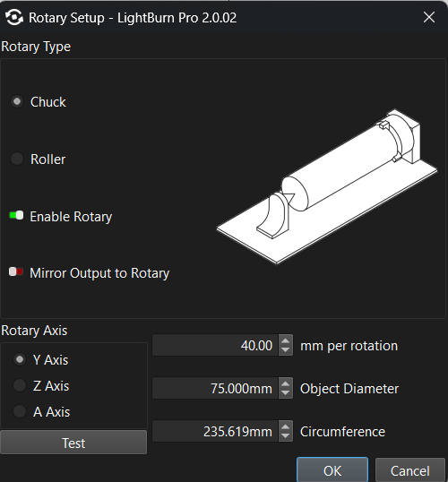Image resolution: width=448 pixels, height=482 pixels.
Task: Increase mm per rotation with up arrow
Action: click(285, 340)
